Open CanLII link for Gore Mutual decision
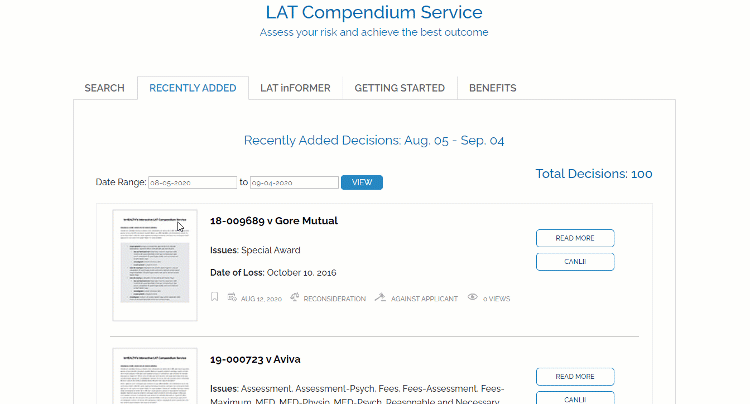750x404 pixels. tap(575, 262)
